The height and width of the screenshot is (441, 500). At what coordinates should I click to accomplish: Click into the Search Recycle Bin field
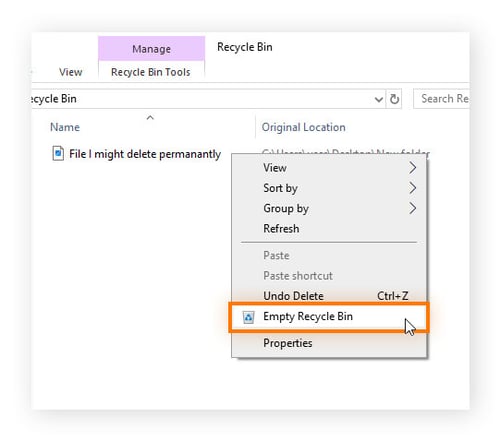(441, 99)
